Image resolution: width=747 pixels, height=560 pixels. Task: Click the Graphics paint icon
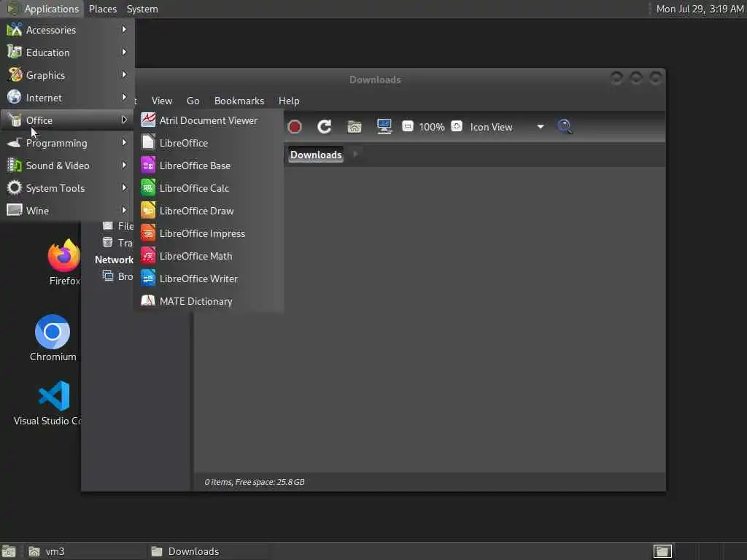click(15, 75)
